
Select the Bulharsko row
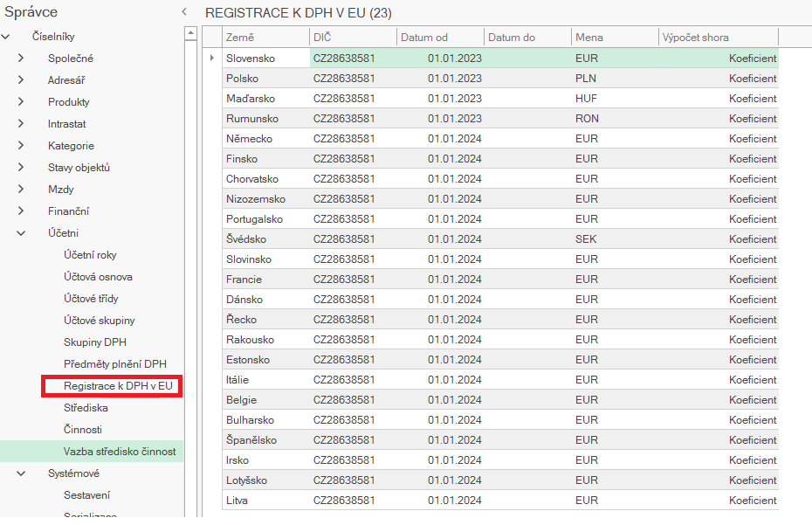(x=500, y=420)
